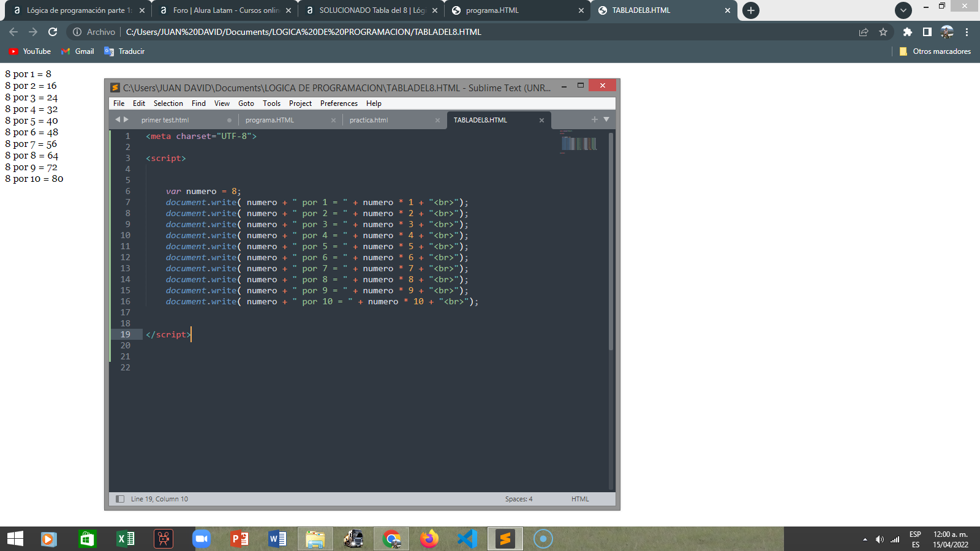This screenshot has width=980, height=551.
Task: Close the TABLADEL8.HTML Chrome tab
Action: (x=728, y=10)
